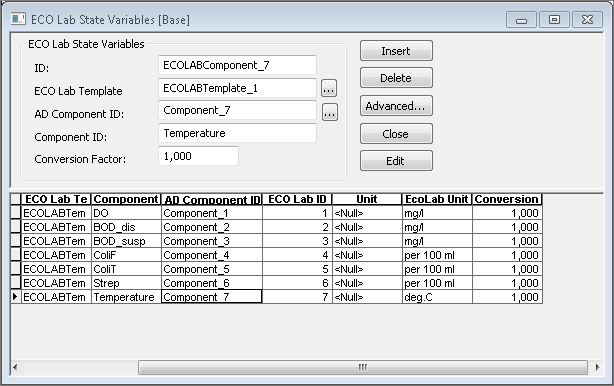
Task: Select the EcoLab Unit column header
Action: pyautogui.click(x=437, y=199)
